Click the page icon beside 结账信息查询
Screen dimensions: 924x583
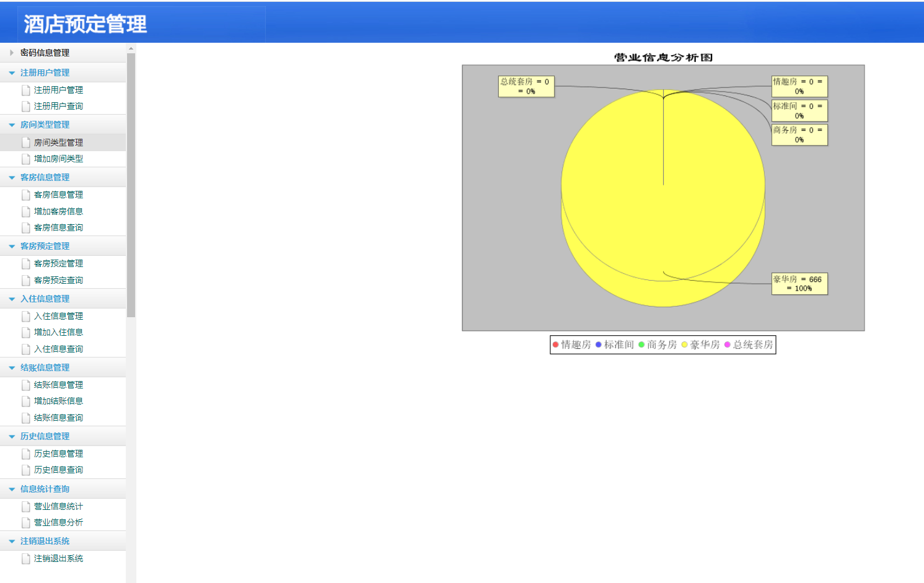pos(26,418)
